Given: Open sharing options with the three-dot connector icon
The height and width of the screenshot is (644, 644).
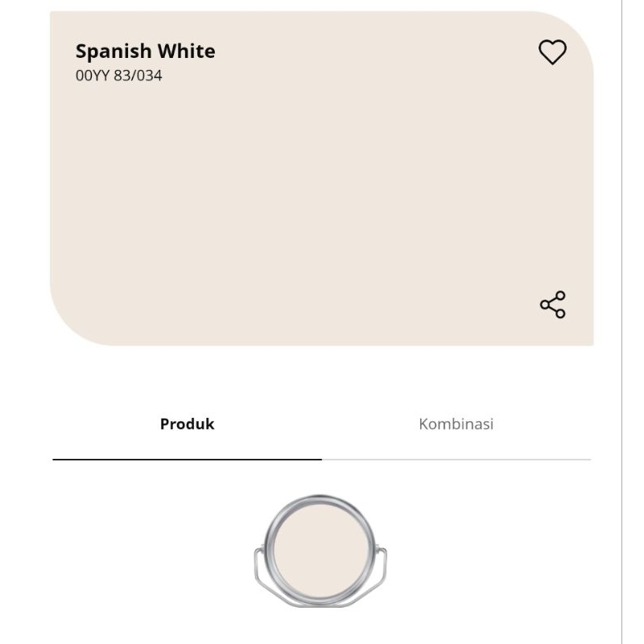Looking at the screenshot, I should [552, 304].
